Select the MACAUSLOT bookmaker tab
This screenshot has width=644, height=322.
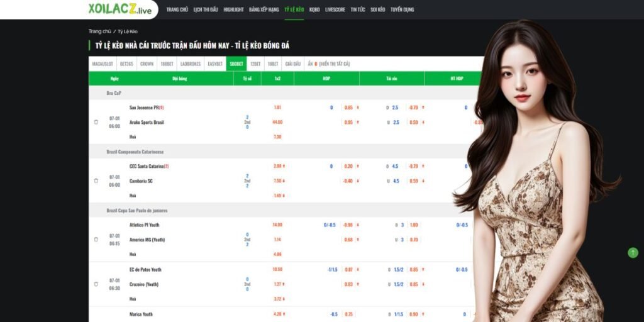tap(102, 64)
